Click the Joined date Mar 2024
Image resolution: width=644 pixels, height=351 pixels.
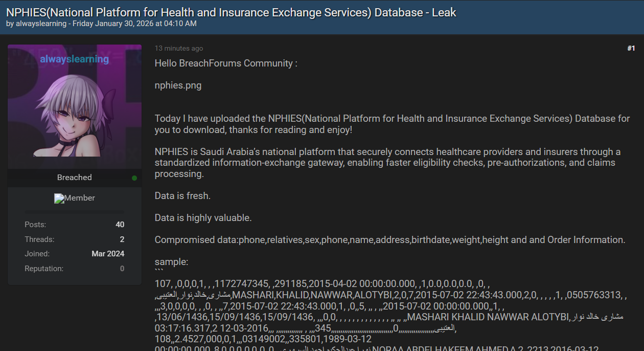(x=108, y=254)
